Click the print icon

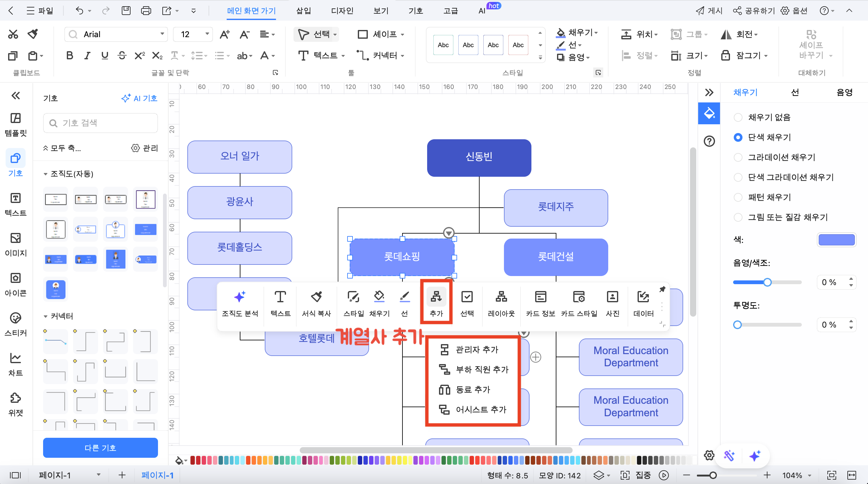pyautogui.click(x=146, y=11)
